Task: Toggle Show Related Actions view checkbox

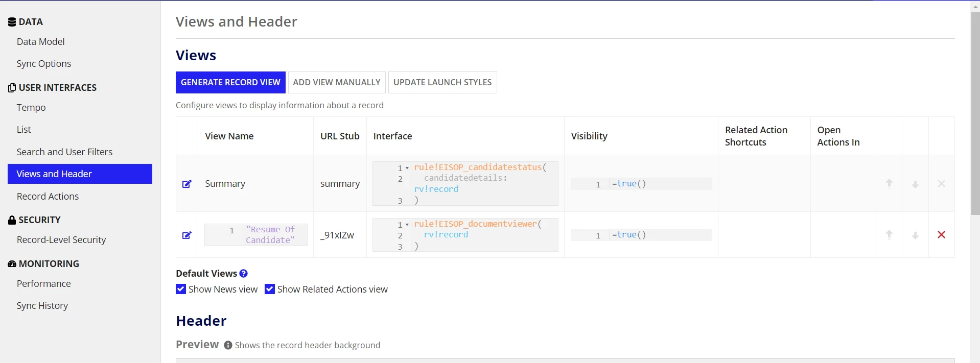Action: point(270,289)
